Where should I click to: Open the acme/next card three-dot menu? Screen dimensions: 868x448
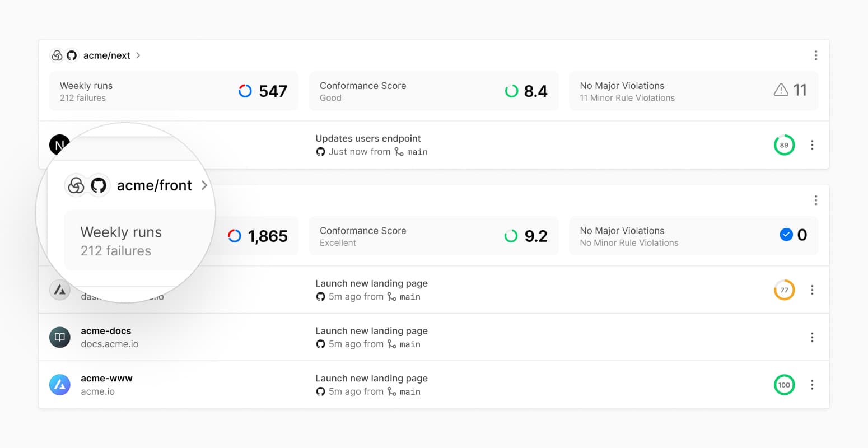[x=815, y=55]
